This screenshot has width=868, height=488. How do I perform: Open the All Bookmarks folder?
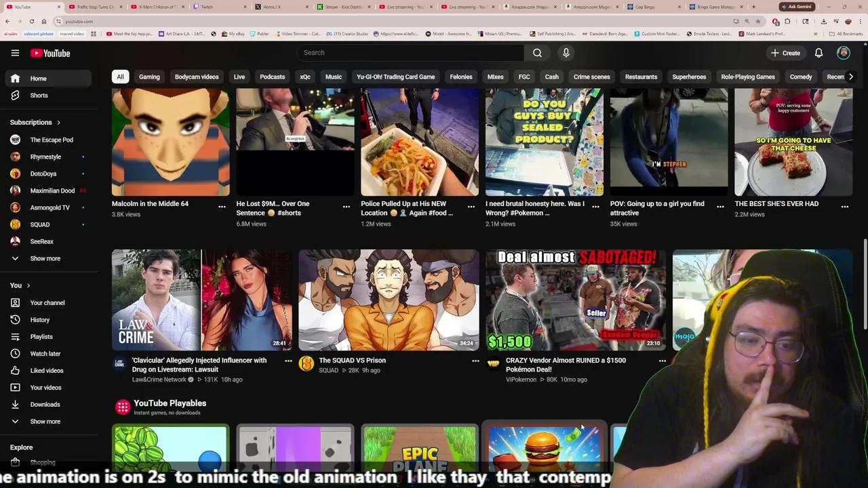coord(846,33)
